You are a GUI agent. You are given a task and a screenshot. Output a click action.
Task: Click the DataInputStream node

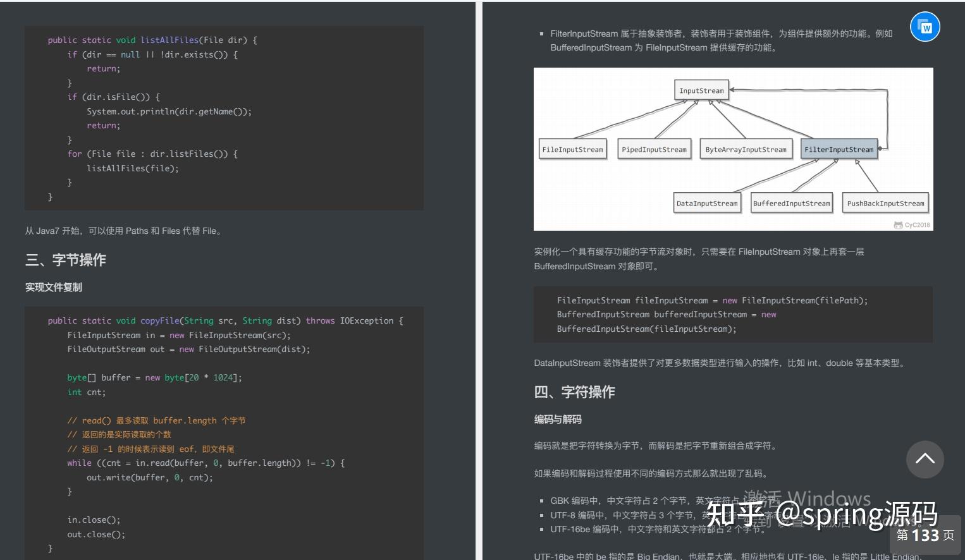coord(707,203)
